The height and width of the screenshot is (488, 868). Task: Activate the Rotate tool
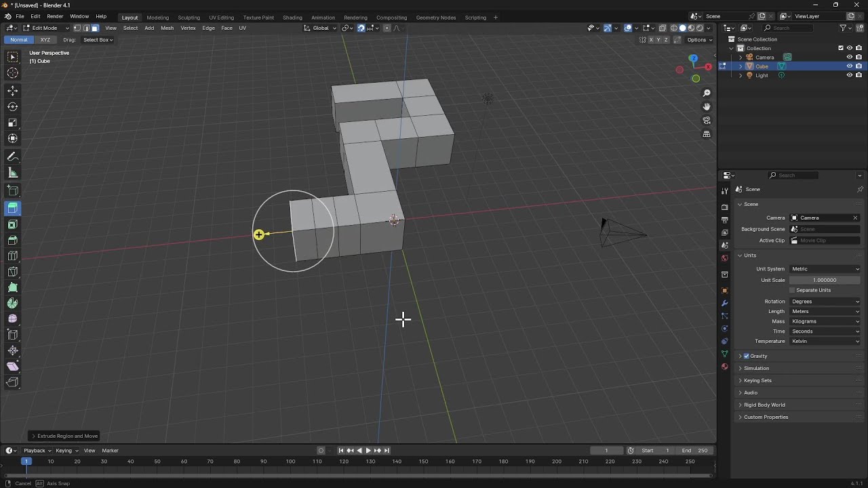(13, 106)
